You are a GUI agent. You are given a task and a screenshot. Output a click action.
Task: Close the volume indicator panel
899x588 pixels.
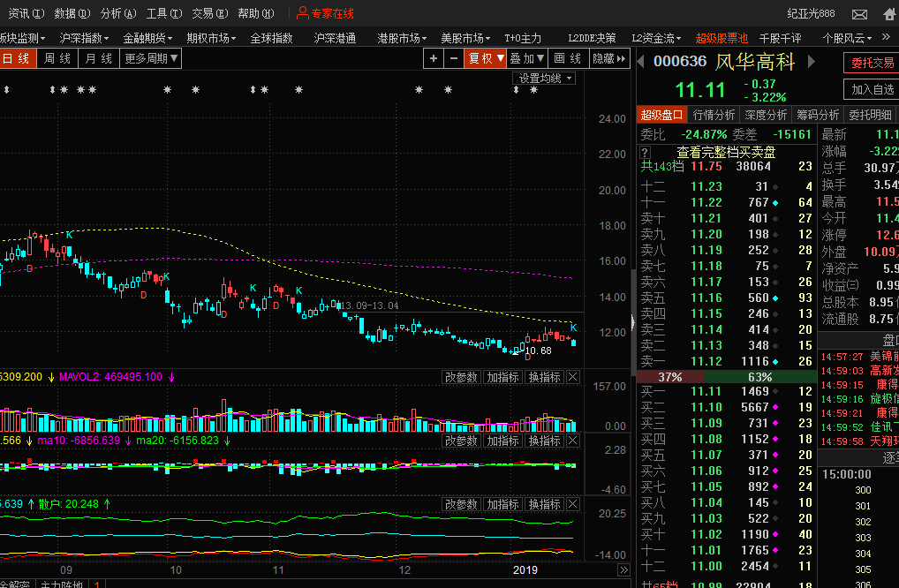573,378
